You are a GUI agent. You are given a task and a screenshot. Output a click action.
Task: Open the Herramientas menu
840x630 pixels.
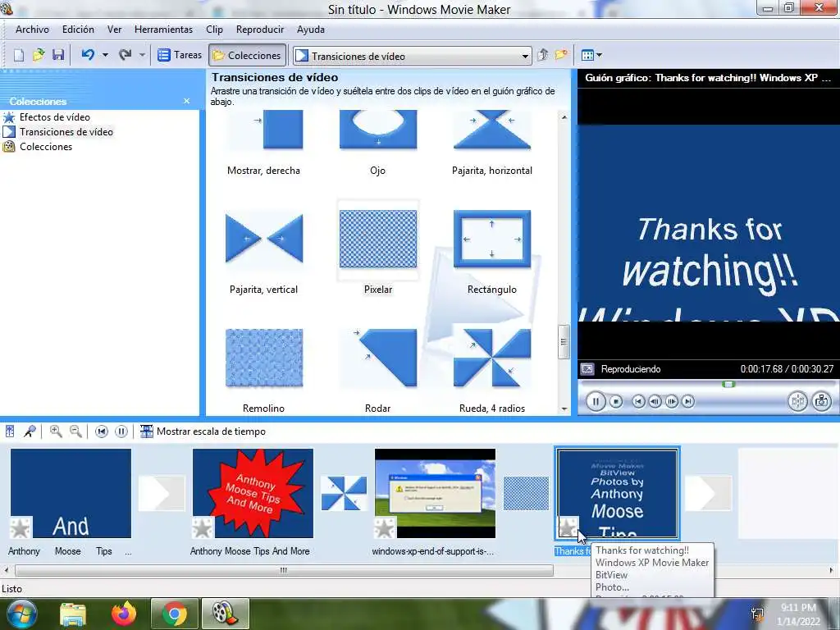click(x=163, y=30)
